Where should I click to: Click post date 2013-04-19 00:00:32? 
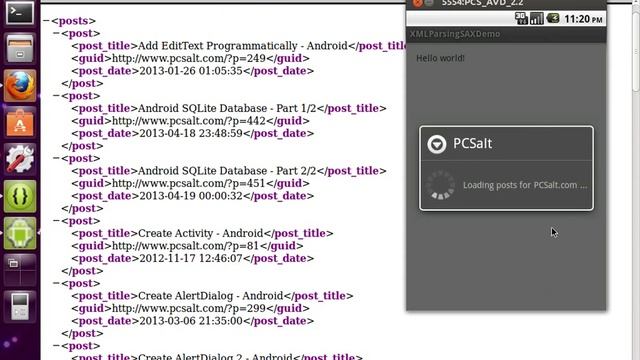[191, 196]
